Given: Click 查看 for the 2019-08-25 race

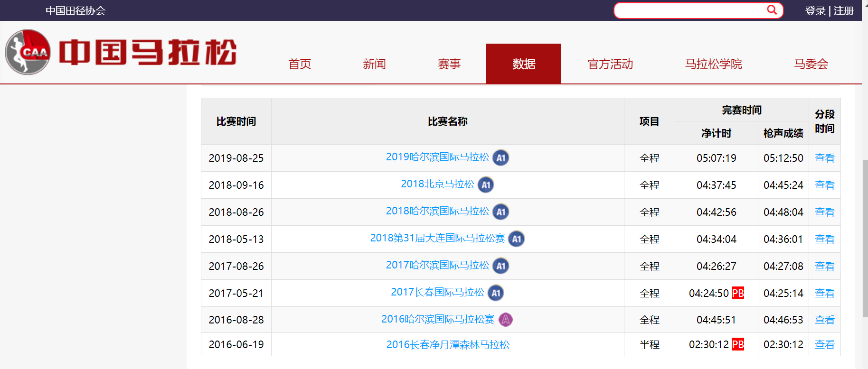Looking at the screenshot, I should click(824, 158).
